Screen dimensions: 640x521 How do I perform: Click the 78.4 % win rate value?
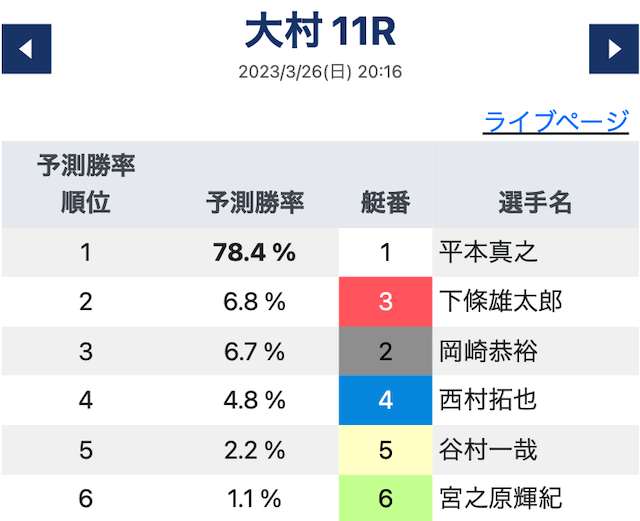click(254, 252)
